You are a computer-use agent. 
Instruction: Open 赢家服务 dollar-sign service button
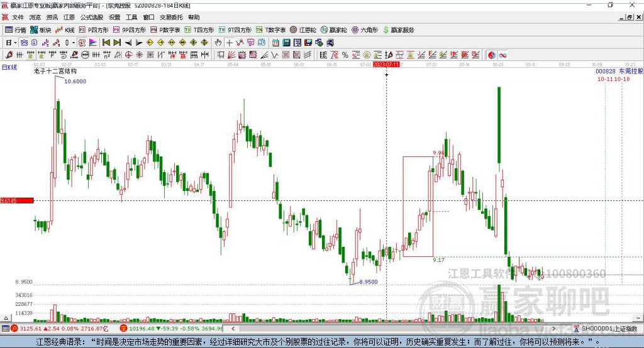(x=399, y=30)
